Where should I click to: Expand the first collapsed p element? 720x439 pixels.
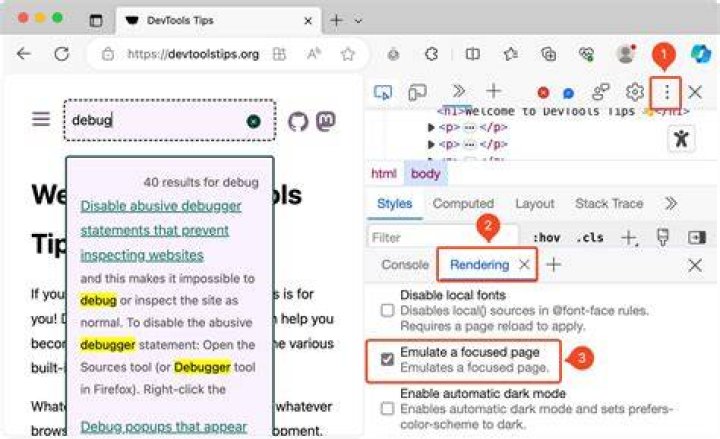click(431, 128)
